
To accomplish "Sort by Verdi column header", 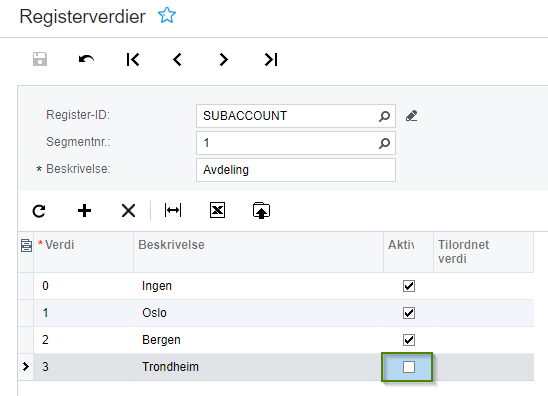I will 84,252.
